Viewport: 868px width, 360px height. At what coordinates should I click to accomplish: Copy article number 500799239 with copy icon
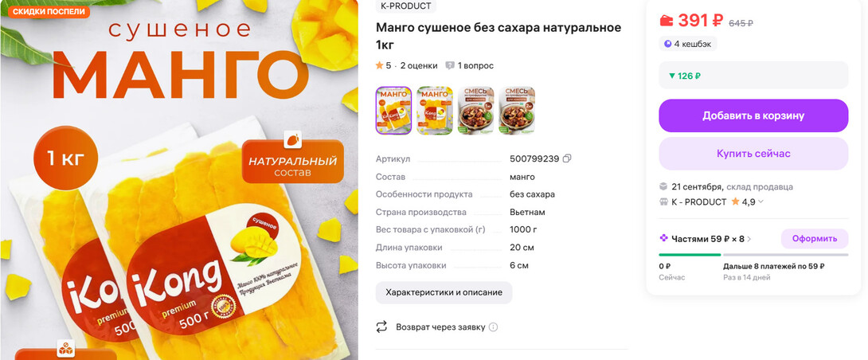(567, 158)
